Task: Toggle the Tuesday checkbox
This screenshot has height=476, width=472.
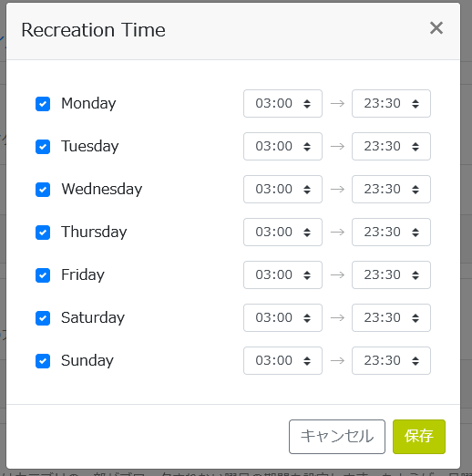Action: coord(43,147)
